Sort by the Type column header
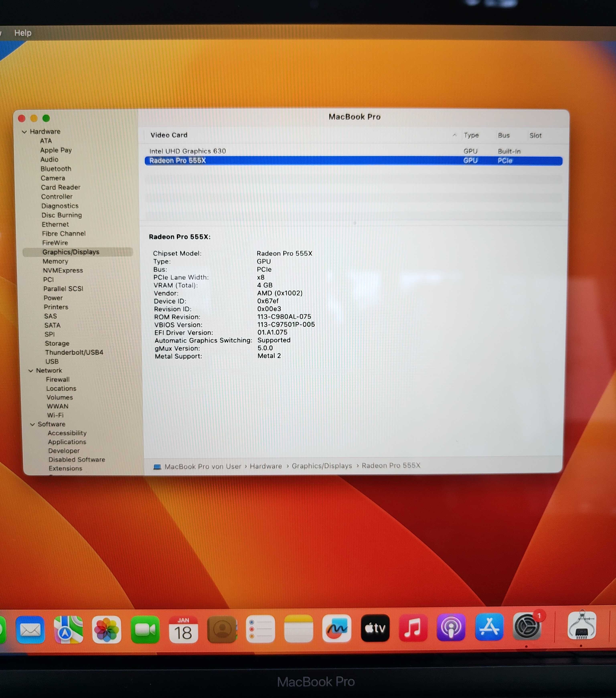The height and width of the screenshot is (698, 616). [x=471, y=135]
